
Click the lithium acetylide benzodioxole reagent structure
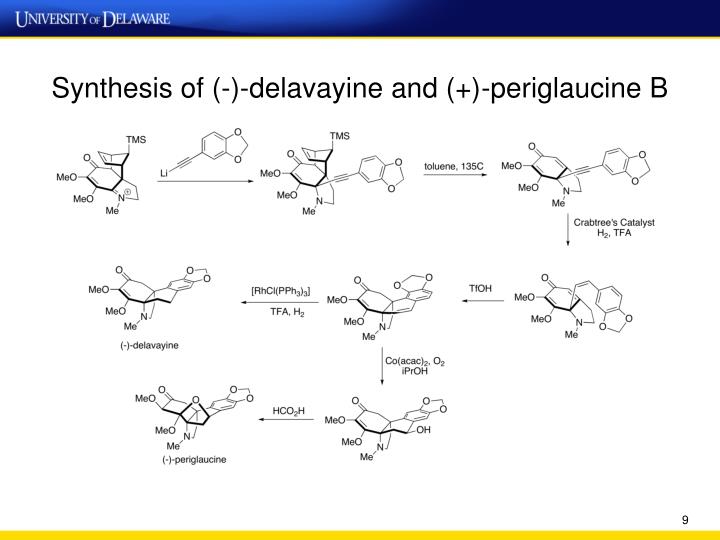pyautogui.click(x=204, y=152)
